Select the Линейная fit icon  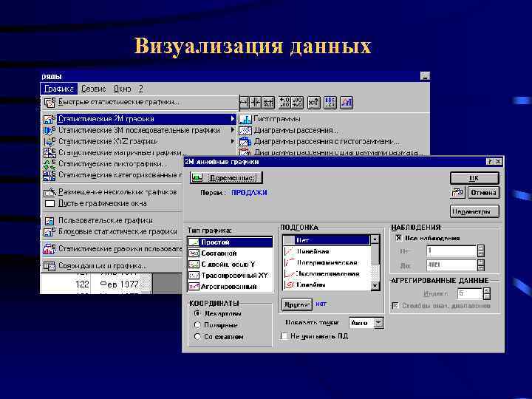click(289, 251)
